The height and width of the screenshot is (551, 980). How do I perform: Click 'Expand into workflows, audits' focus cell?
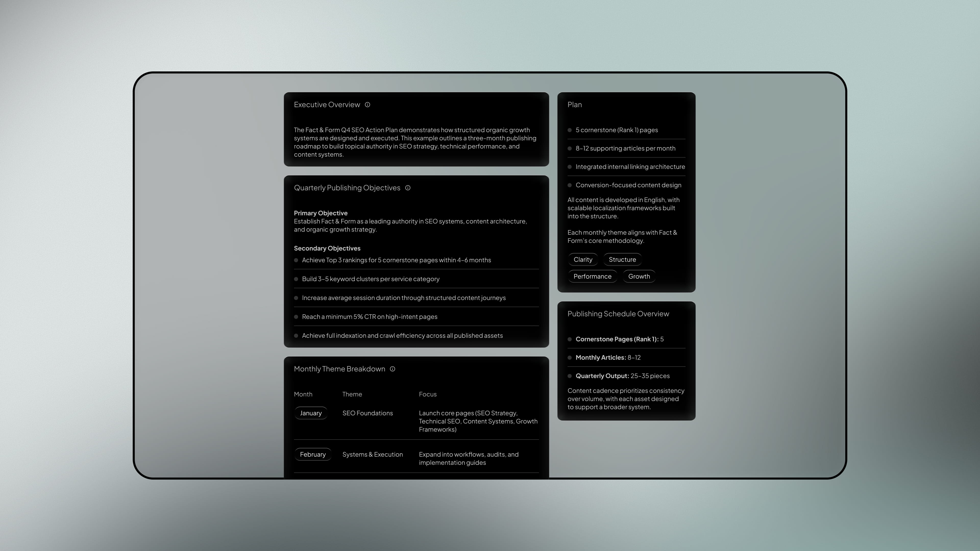click(x=469, y=459)
